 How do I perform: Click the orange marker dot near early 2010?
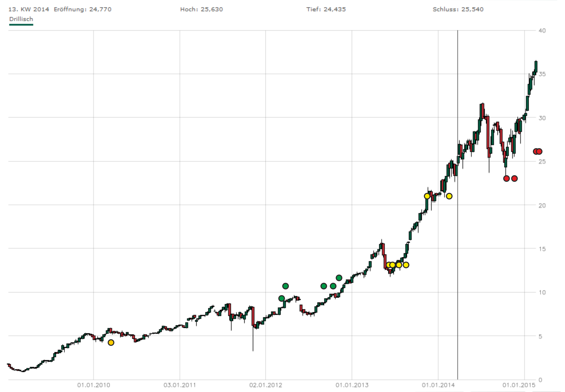coord(111,342)
